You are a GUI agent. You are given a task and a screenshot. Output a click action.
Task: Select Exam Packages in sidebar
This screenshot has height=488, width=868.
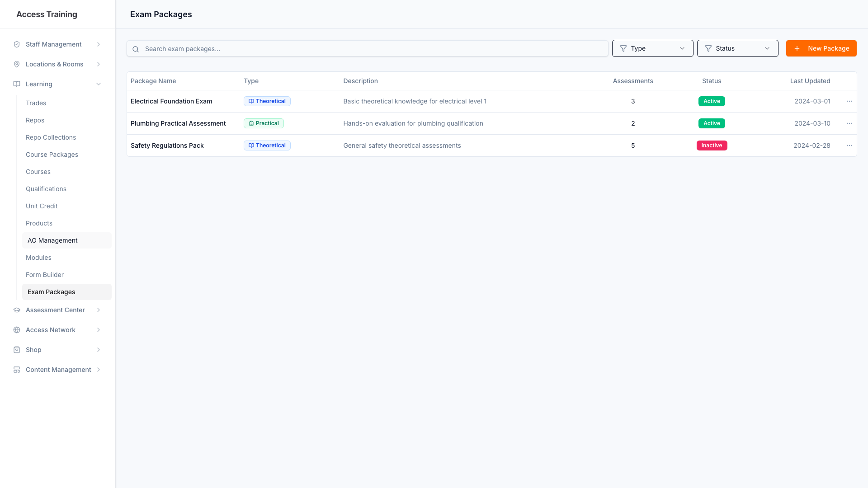pyautogui.click(x=66, y=292)
